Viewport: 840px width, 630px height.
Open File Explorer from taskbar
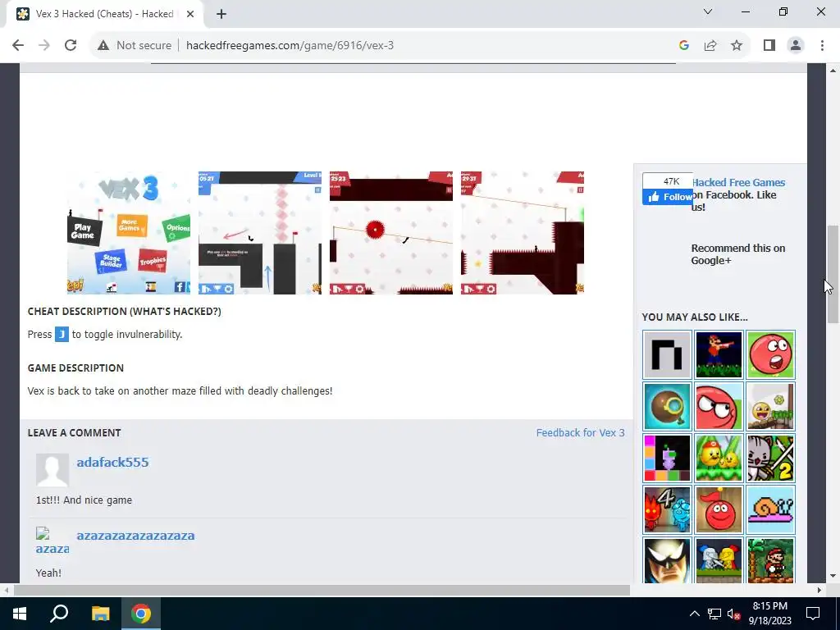[100, 614]
